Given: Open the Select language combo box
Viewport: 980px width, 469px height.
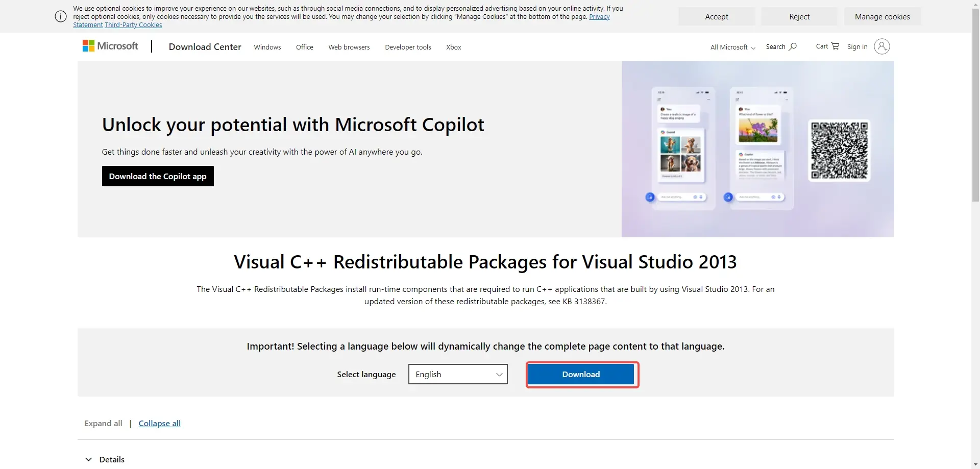Looking at the screenshot, I should click(x=458, y=374).
